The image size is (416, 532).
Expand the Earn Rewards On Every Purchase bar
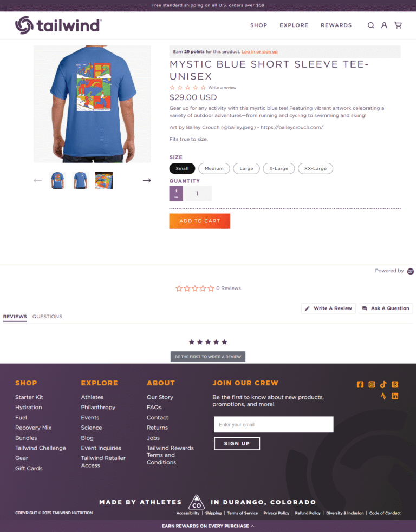208,526
